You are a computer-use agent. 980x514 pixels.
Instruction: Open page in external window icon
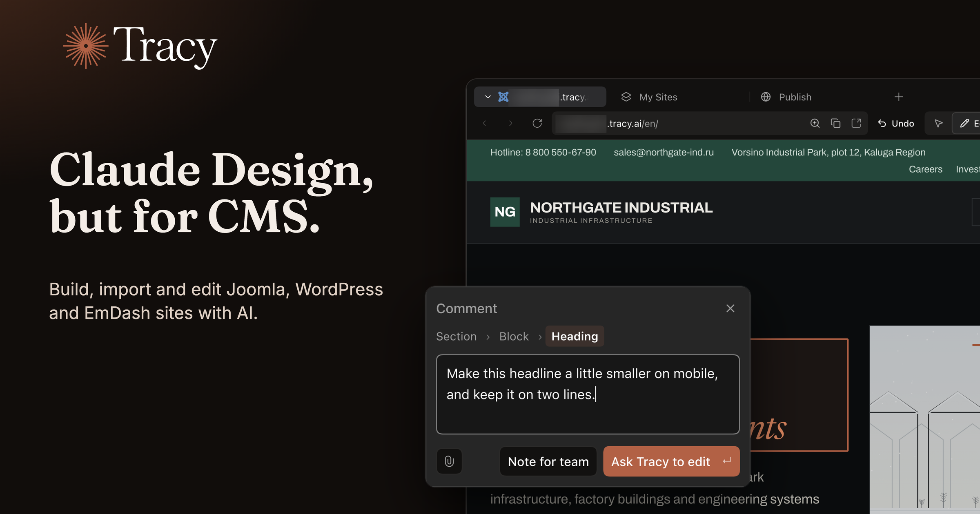coord(856,123)
